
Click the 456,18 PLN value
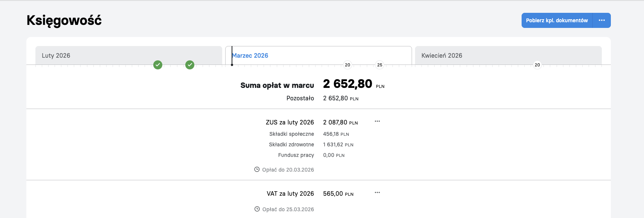point(336,134)
